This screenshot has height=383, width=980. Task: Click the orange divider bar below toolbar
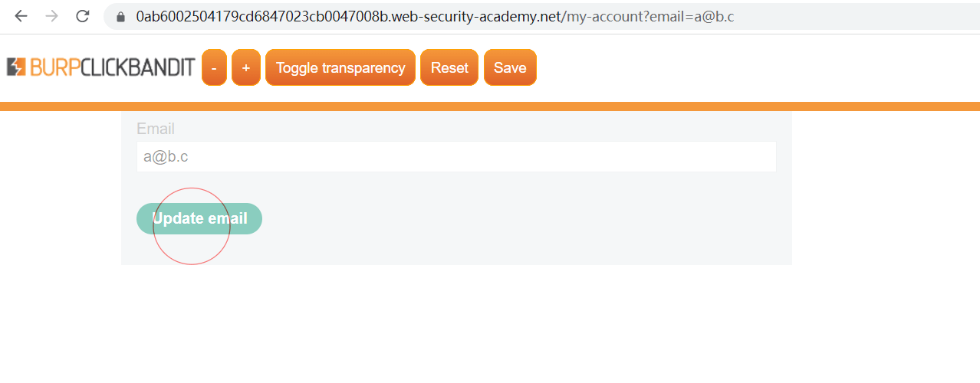(491, 106)
